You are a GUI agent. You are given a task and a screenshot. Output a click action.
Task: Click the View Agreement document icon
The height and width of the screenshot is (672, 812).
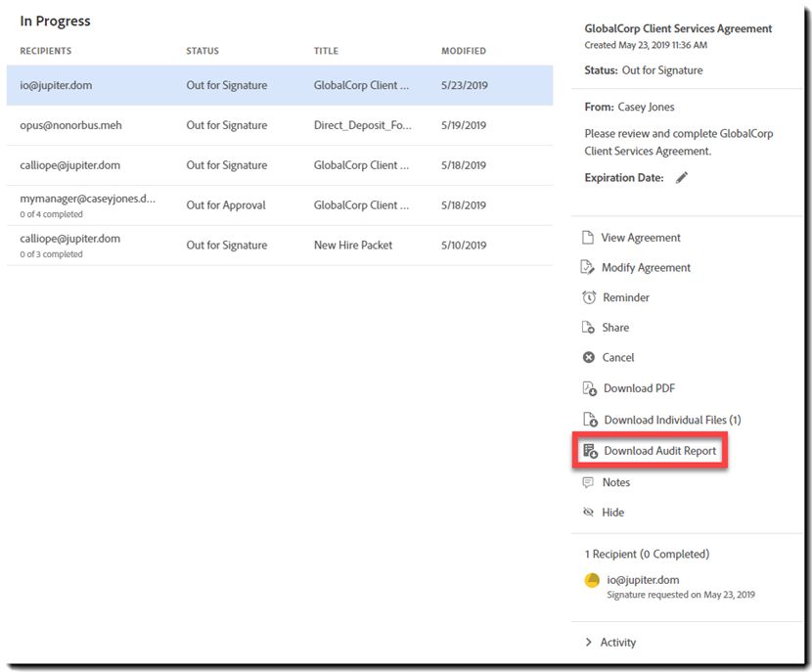coord(588,238)
